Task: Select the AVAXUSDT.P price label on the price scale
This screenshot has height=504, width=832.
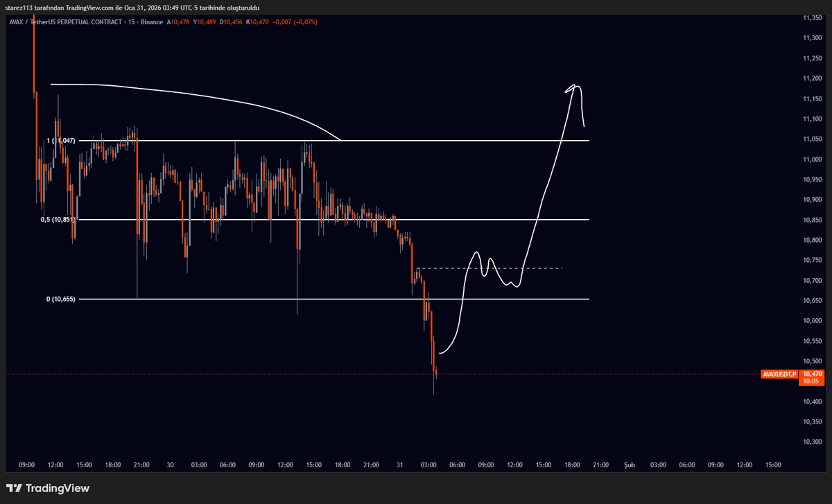Action: (x=779, y=373)
